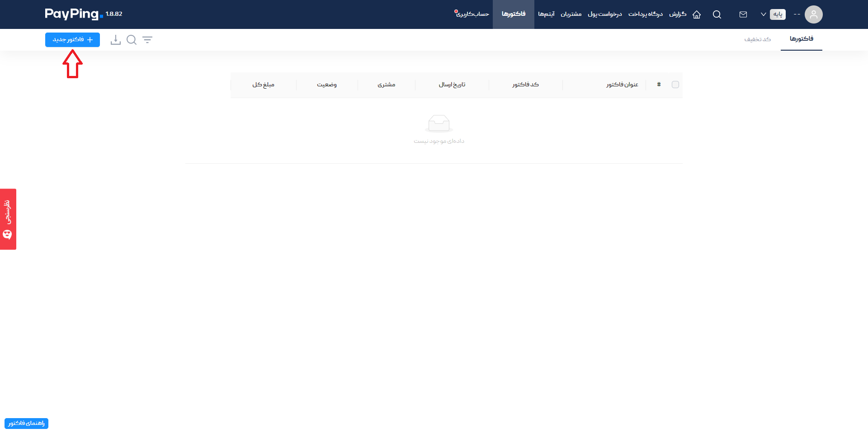Open the راهنمای فاکتور help button
Screen dimensions: 868x438
[x=26, y=424]
